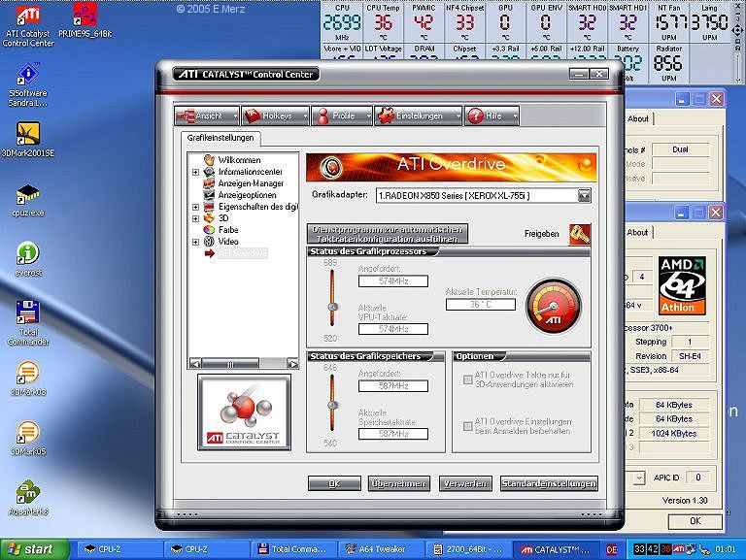This screenshot has width=746, height=560.
Task: Switch to first CPU-Z taskbar button
Action: point(119,549)
